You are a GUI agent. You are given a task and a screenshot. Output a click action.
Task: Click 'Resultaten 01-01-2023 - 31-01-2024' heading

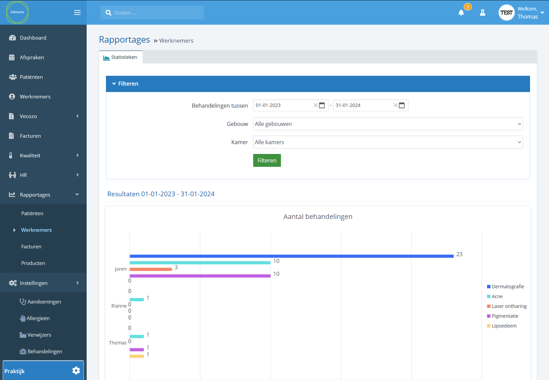[x=161, y=194]
